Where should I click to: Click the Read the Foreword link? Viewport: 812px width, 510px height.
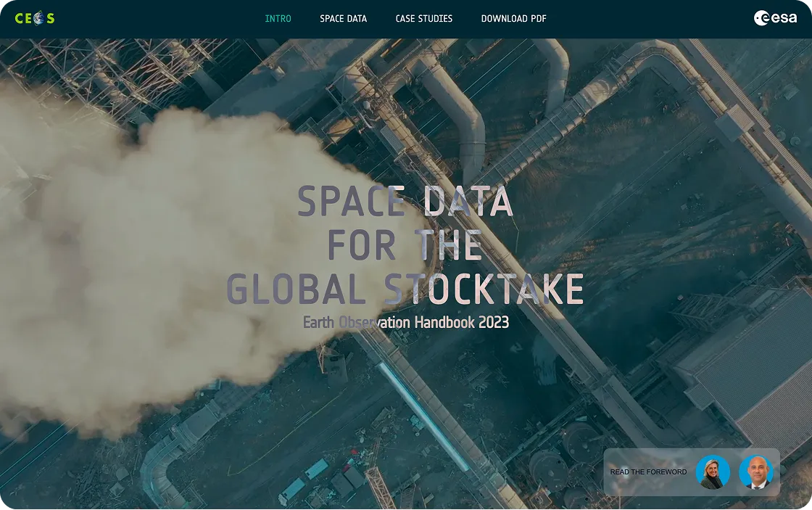click(x=648, y=472)
